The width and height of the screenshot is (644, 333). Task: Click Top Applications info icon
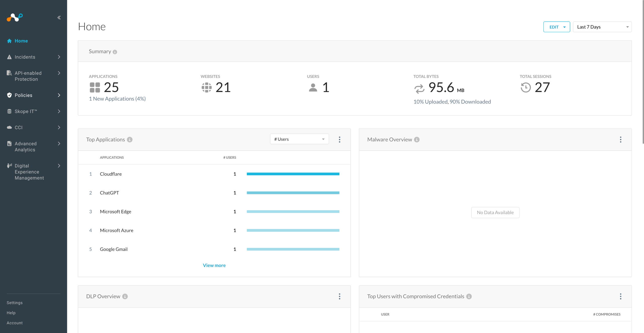coord(130,140)
